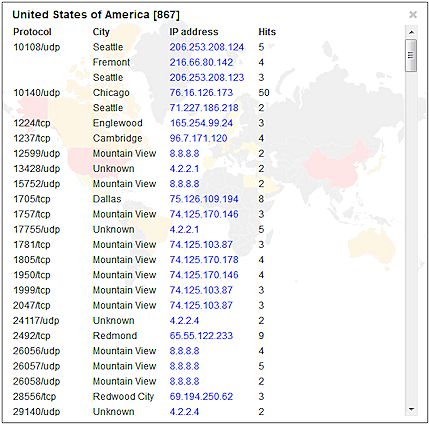This screenshot has width=429, height=424.
Task: Click the scrollbar thumb handle
Action: [411, 55]
